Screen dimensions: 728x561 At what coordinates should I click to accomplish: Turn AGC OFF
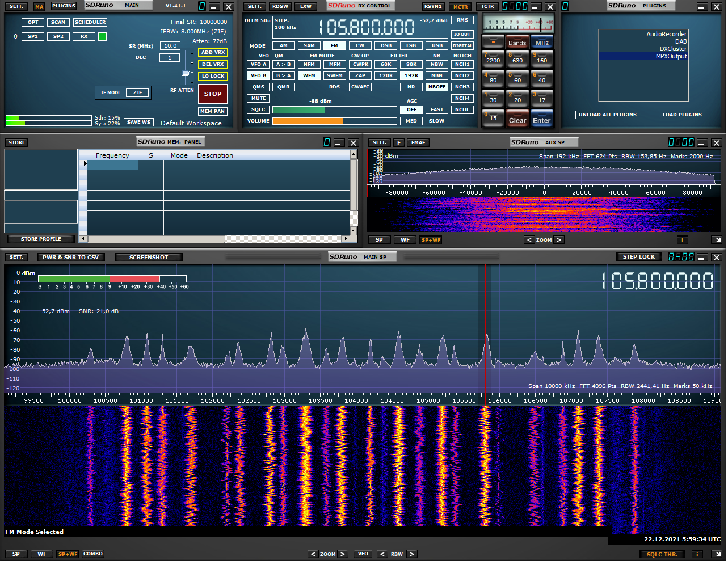pyautogui.click(x=411, y=109)
